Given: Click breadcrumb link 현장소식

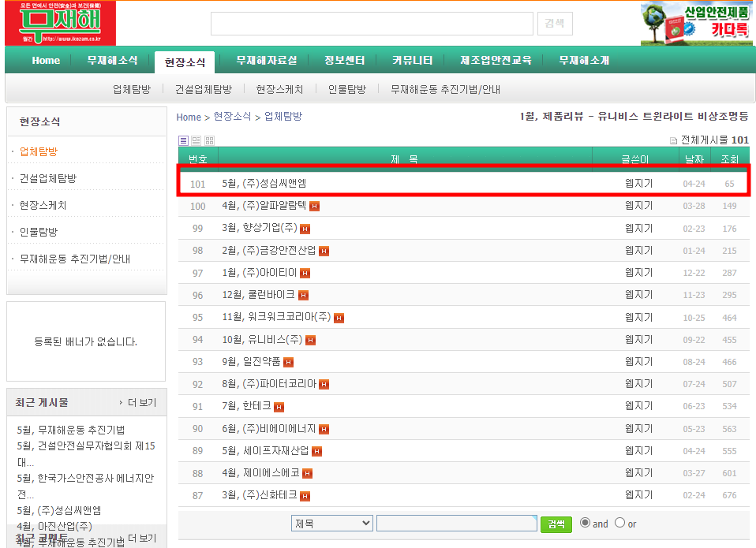Looking at the screenshot, I should click(232, 117).
